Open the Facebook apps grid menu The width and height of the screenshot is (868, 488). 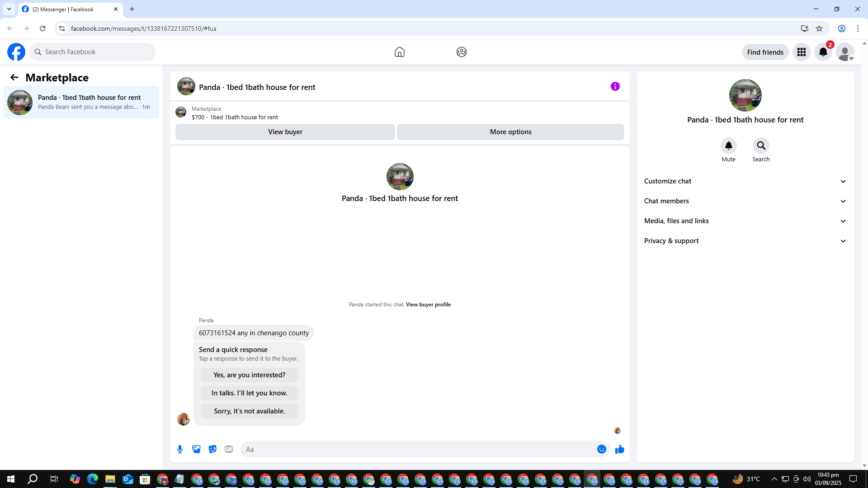click(802, 52)
